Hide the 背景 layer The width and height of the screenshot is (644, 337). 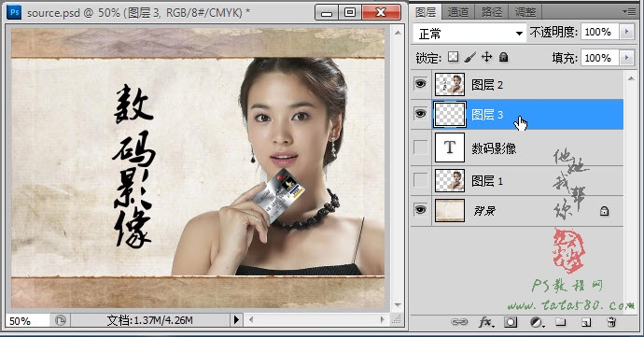[420, 210]
